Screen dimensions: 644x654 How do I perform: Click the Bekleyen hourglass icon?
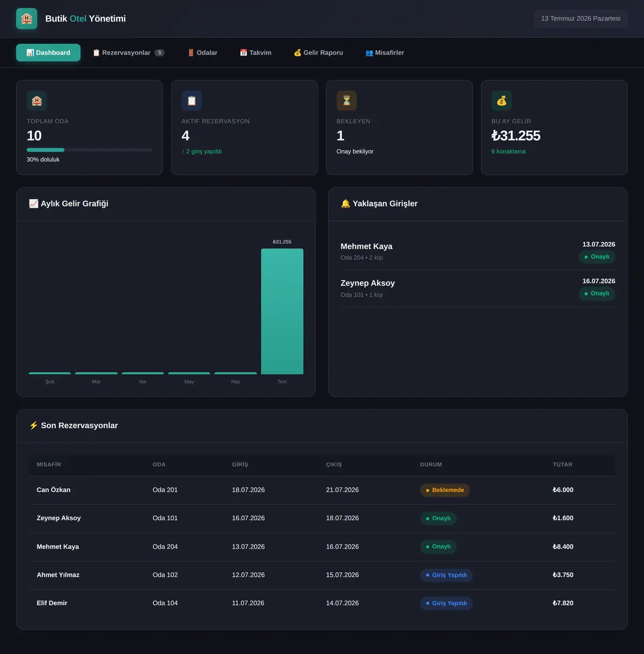pyautogui.click(x=347, y=101)
